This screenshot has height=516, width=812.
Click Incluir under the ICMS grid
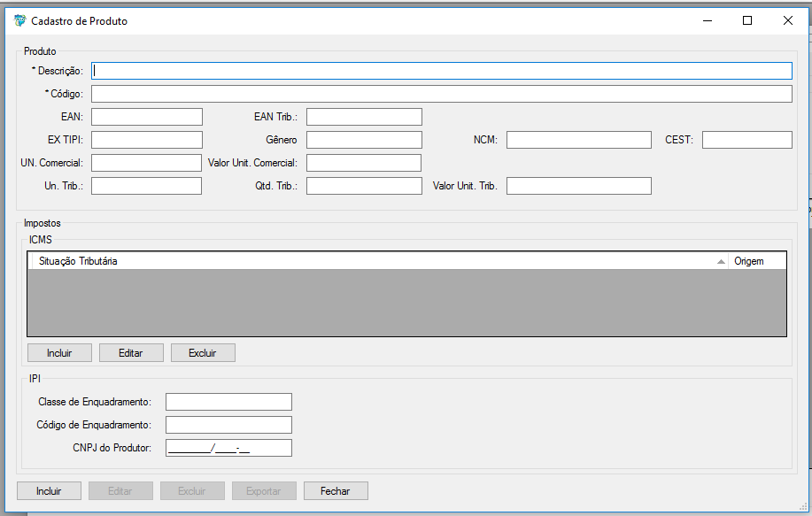(x=59, y=353)
